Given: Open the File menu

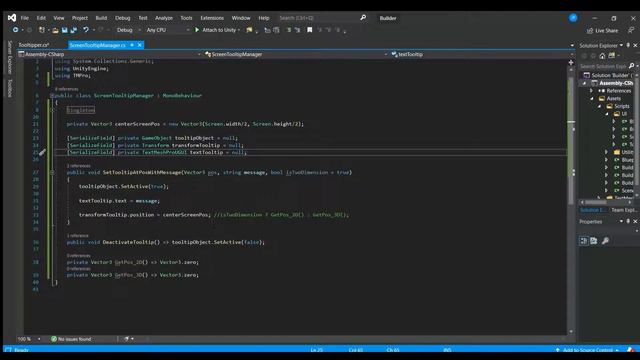Looking at the screenshot, I should coord(24,18).
